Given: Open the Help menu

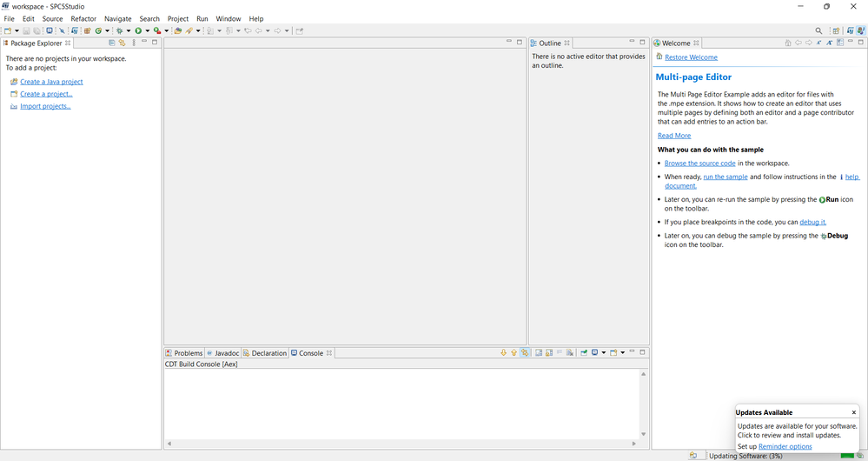Looking at the screenshot, I should [x=256, y=19].
